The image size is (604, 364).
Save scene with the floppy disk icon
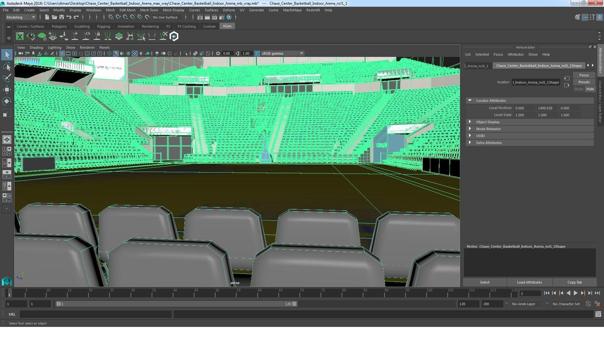coord(62,17)
